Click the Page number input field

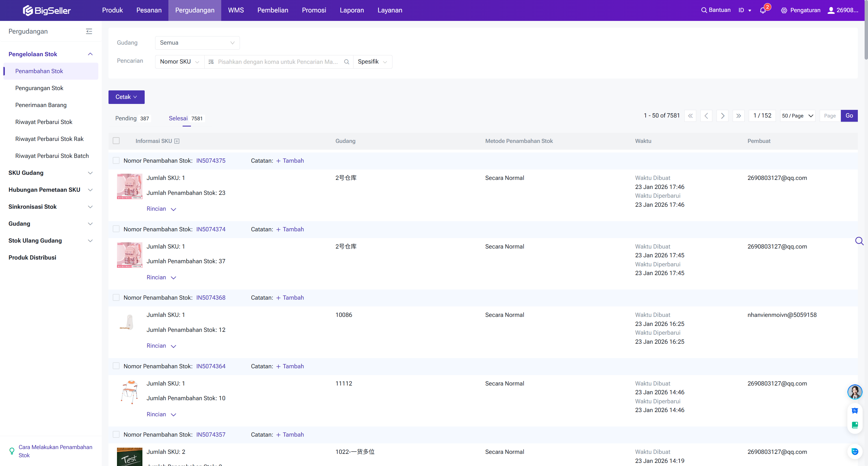click(x=830, y=116)
